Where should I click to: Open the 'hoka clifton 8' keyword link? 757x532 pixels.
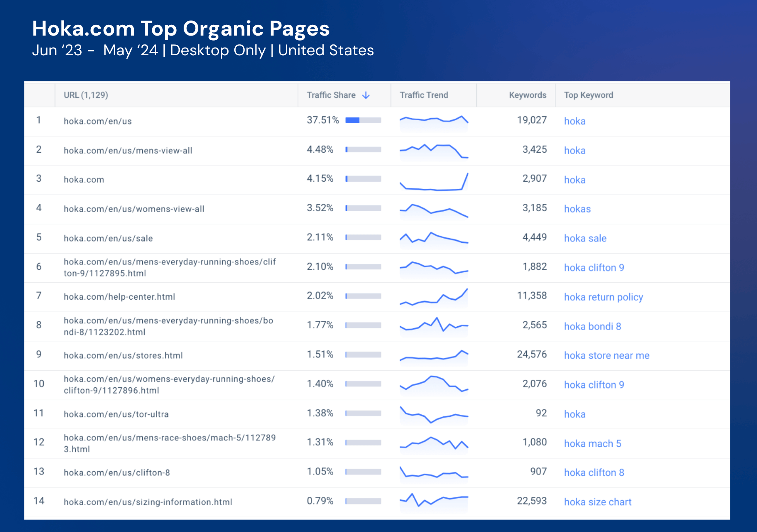pos(594,472)
